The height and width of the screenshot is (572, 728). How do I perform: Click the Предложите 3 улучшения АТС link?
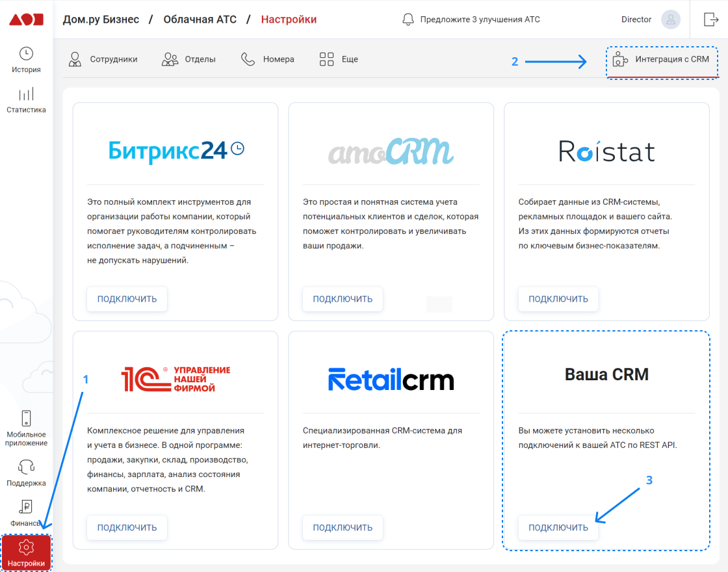(x=479, y=19)
